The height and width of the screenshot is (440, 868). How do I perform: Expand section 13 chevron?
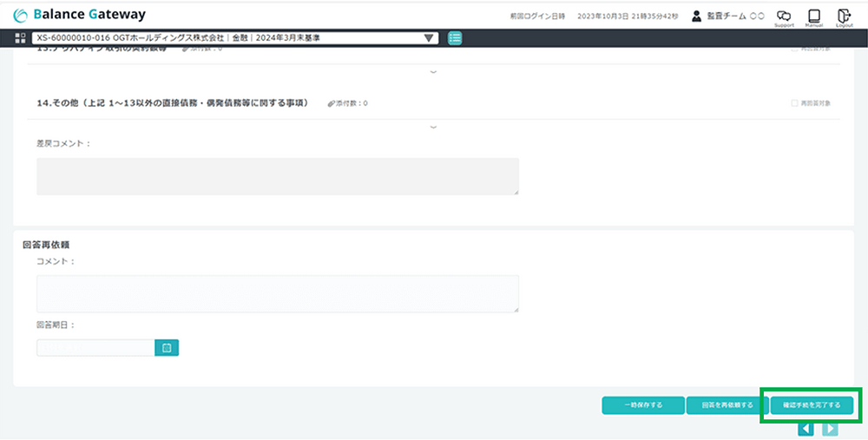tap(433, 72)
